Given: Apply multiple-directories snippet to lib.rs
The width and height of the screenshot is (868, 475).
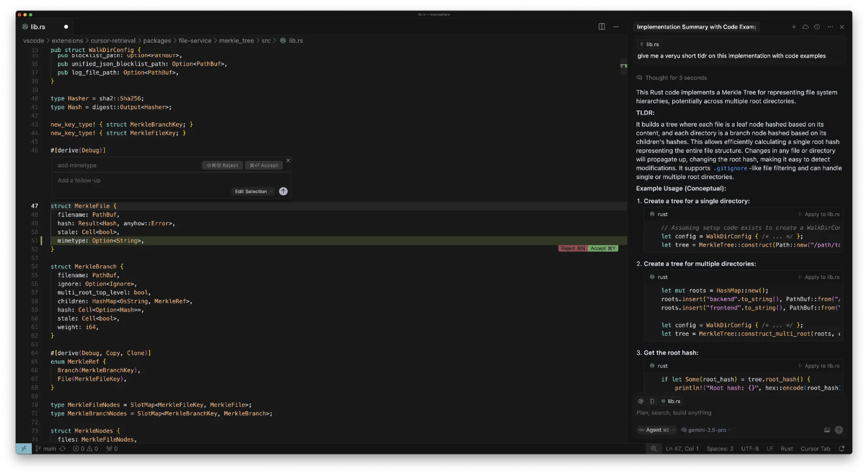Looking at the screenshot, I should [819, 277].
